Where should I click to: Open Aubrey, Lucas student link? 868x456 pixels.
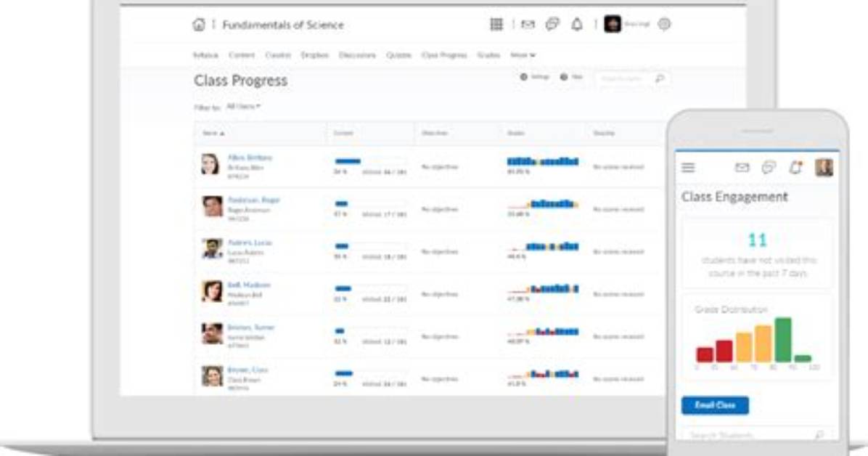(250, 243)
